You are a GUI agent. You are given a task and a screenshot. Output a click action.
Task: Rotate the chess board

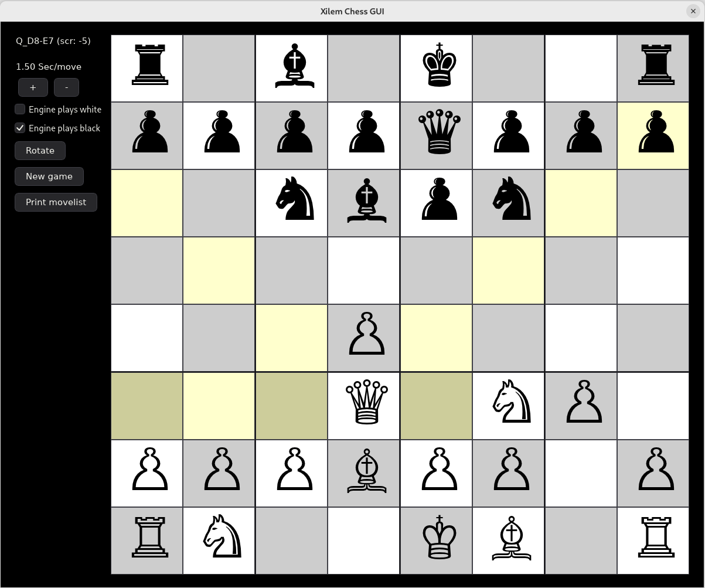click(x=40, y=151)
